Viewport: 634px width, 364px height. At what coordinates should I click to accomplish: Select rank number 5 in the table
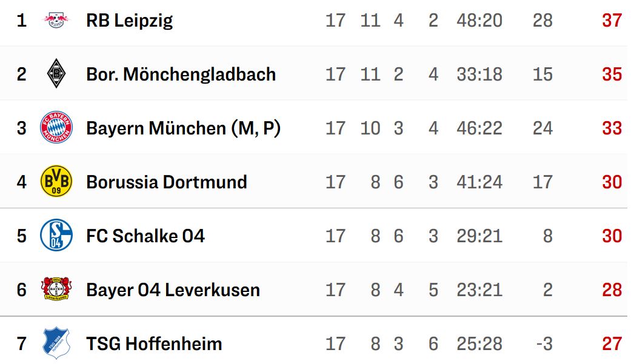[x=21, y=236]
